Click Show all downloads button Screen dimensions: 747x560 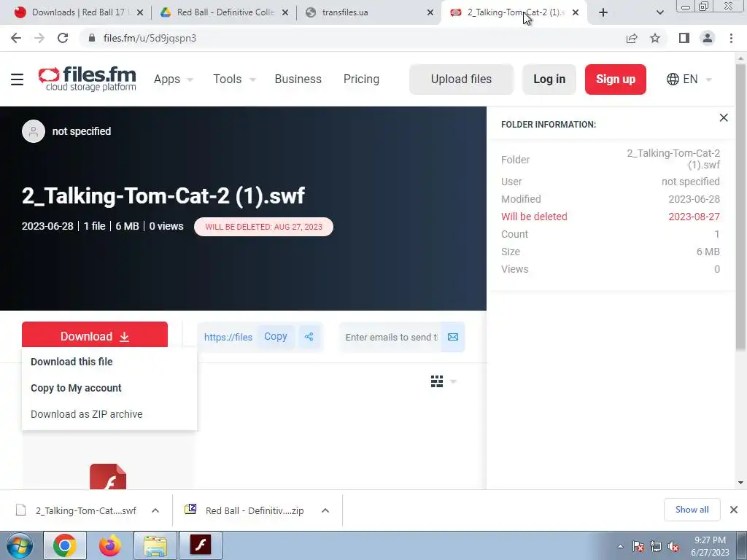tap(692, 510)
